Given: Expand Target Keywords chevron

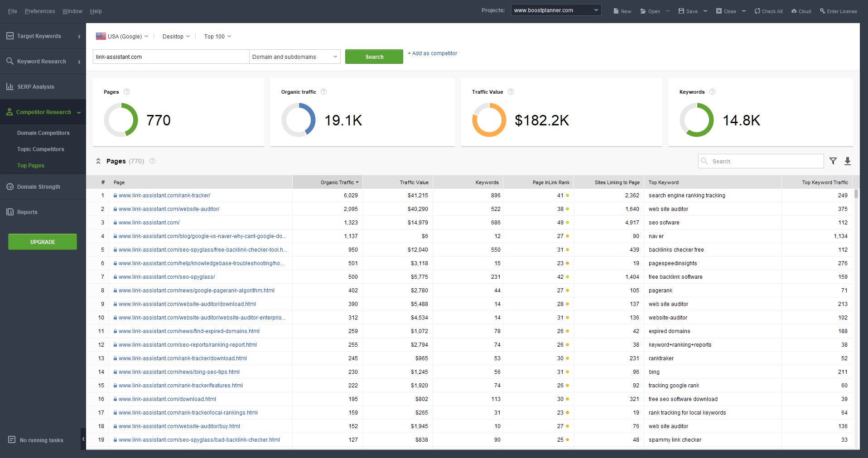Looking at the screenshot, I should click(x=79, y=36).
